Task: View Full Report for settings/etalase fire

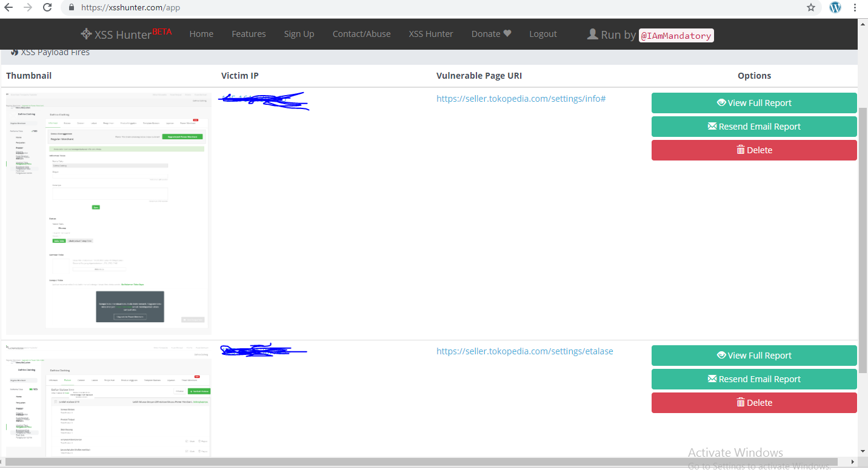Action: coord(754,356)
